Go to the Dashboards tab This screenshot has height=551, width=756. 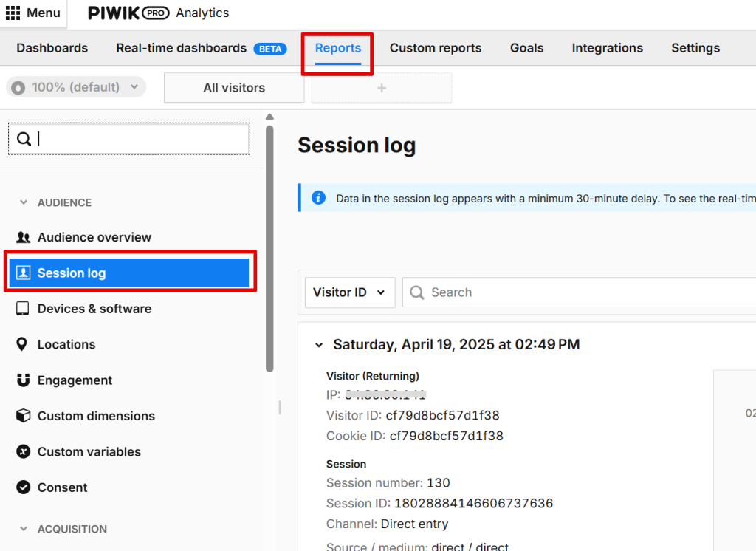coord(52,48)
